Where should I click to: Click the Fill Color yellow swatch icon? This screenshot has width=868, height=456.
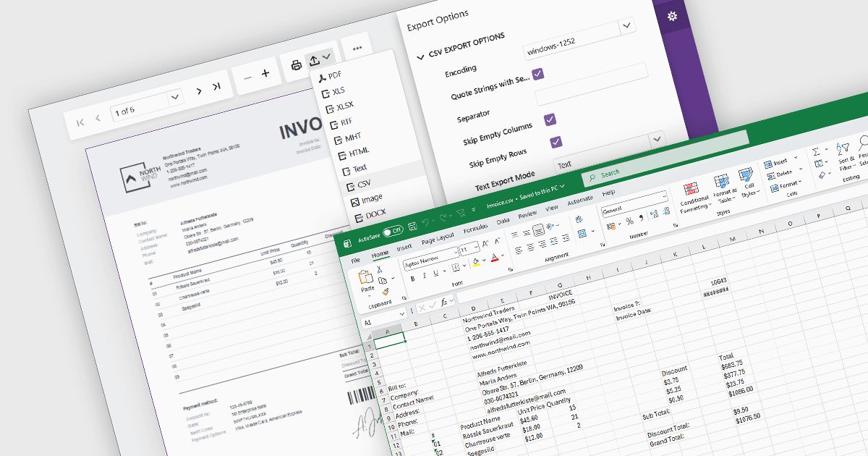pos(475,261)
